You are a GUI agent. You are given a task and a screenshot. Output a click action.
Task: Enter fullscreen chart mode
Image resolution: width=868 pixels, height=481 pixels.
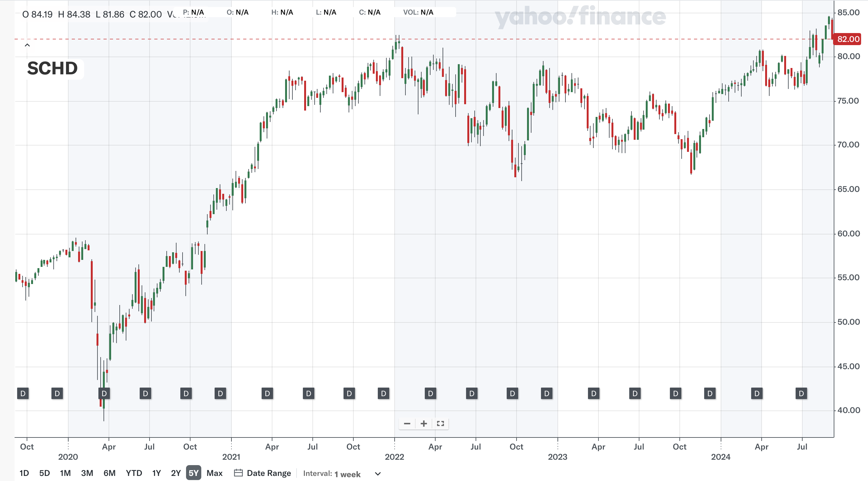coord(440,423)
